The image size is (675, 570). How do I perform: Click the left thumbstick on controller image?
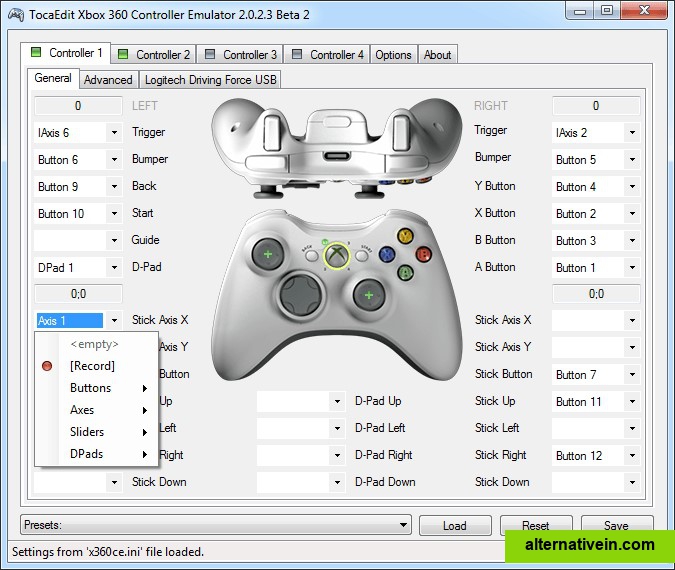click(268, 254)
